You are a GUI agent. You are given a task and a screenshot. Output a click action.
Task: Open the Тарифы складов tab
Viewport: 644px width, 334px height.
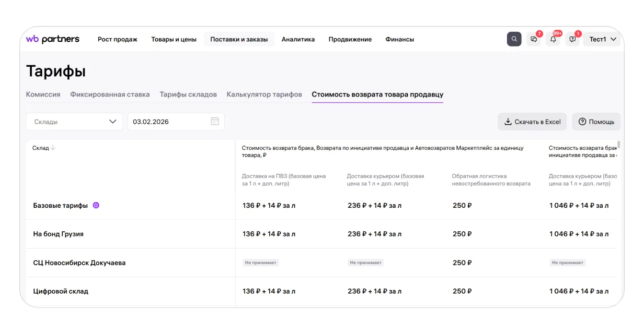pos(188,95)
